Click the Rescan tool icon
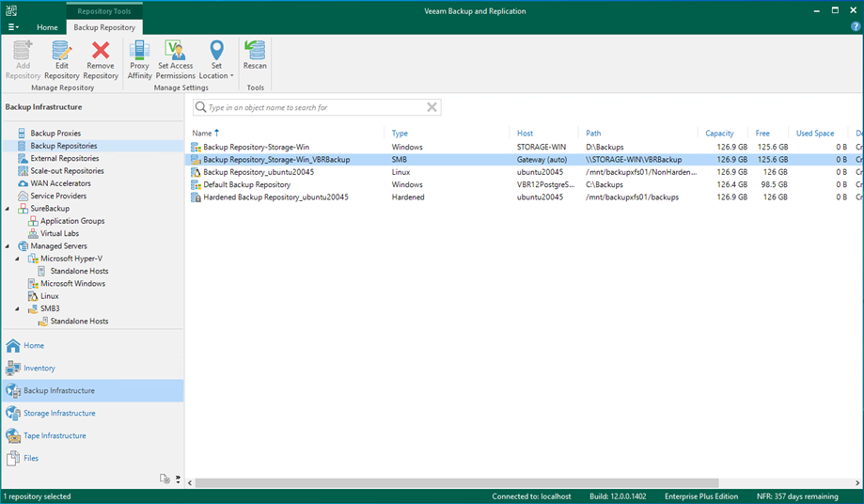The height and width of the screenshot is (504, 864). [x=255, y=50]
